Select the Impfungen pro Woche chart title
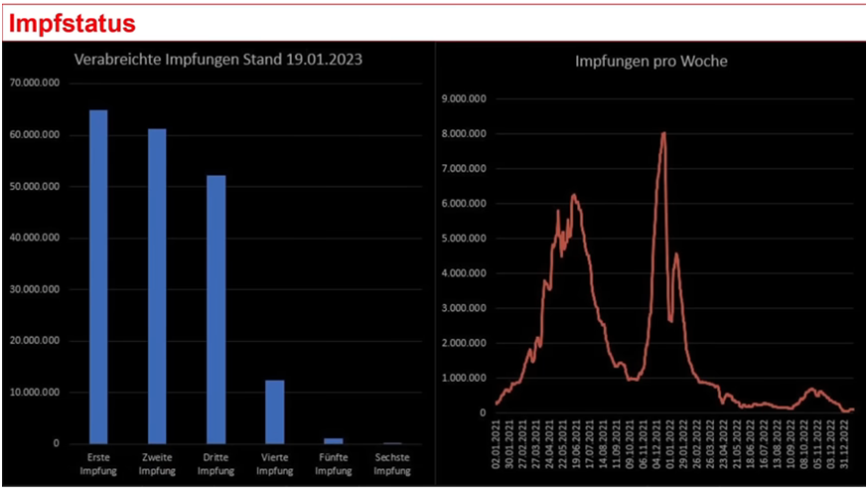 pyautogui.click(x=651, y=62)
